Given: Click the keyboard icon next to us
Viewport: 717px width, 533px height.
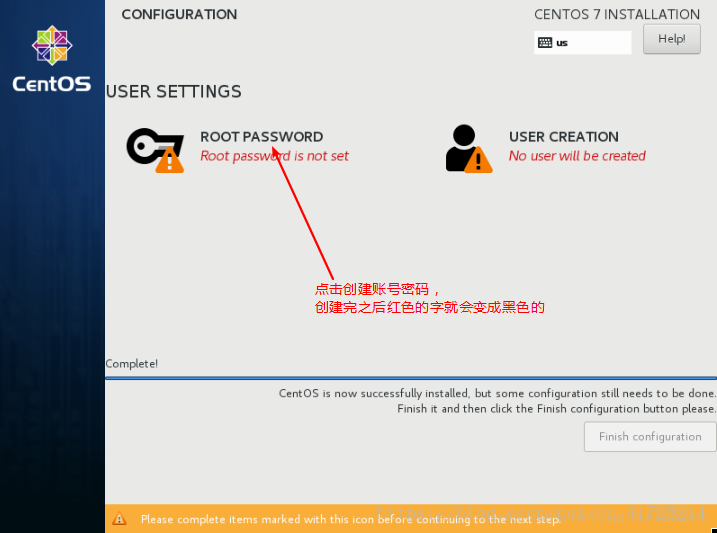Looking at the screenshot, I should click(545, 43).
